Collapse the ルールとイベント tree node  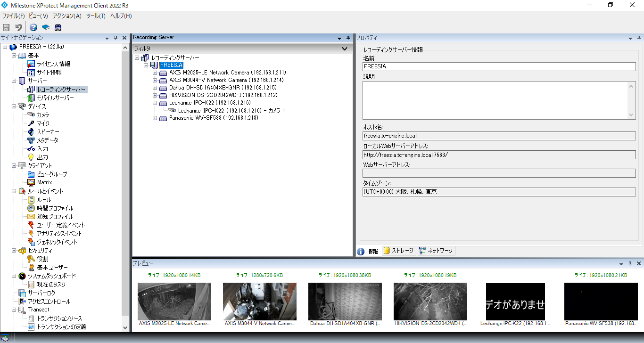pos(14,191)
